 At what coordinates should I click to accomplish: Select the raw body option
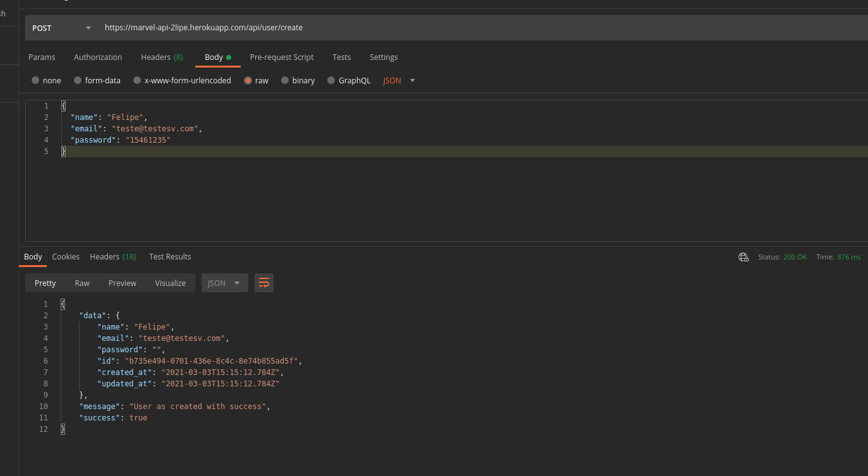tap(256, 81)
